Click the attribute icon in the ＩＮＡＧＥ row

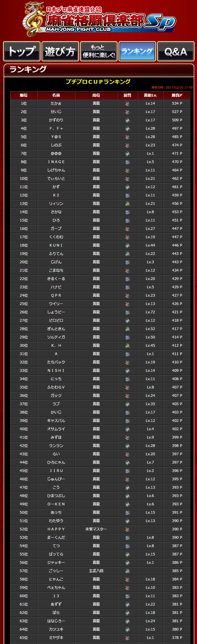(127, 162)
